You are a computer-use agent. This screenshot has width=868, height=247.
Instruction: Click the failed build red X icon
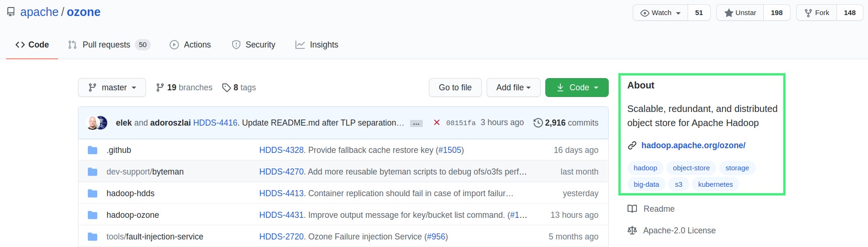pos(437,122)
